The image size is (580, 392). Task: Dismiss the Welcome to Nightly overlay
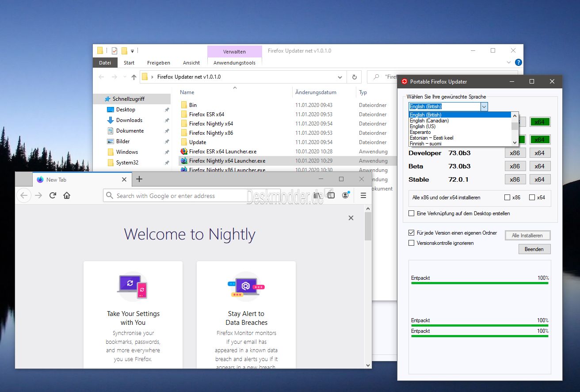pos(351,218)
